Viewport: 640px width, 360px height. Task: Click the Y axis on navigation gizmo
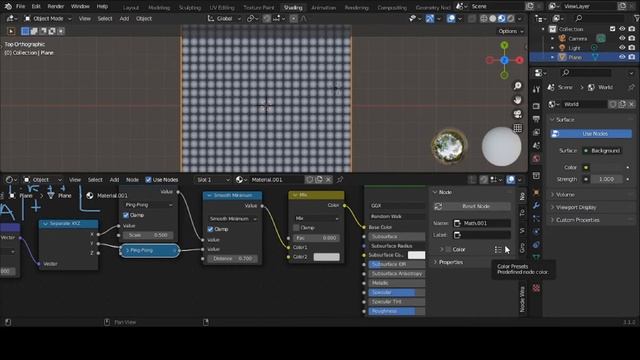coord(504,45)
